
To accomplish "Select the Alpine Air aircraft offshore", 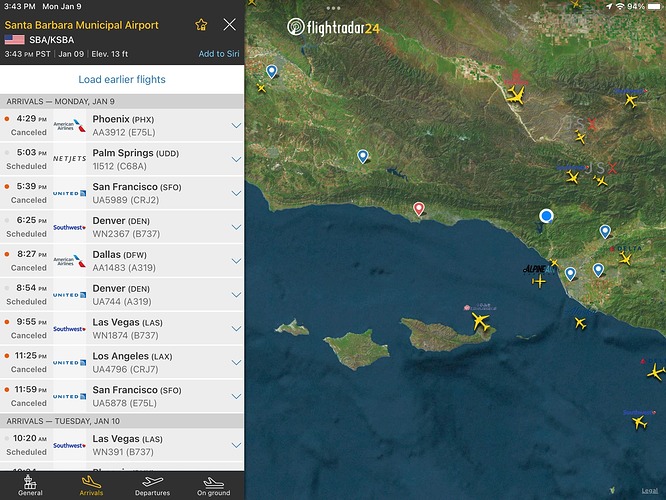I will point(539,281).
